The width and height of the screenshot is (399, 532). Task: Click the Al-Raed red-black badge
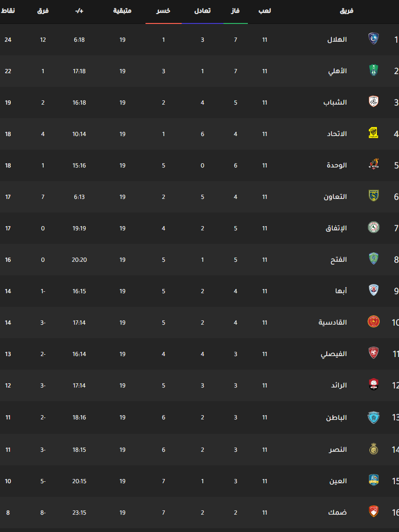(x=374, y=384)
